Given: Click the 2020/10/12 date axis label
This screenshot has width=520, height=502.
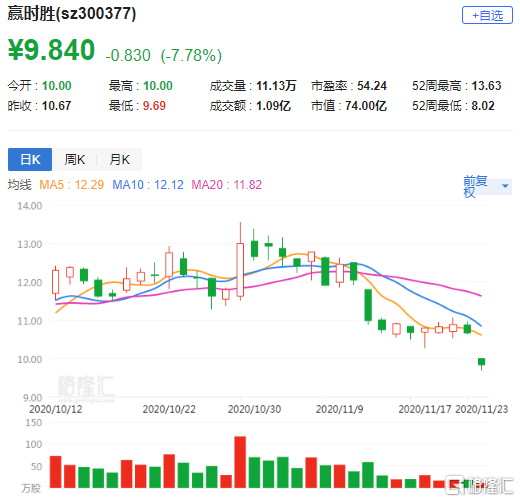Looking at the screenshot, I should pyautogui.click(x=56, y=409).
